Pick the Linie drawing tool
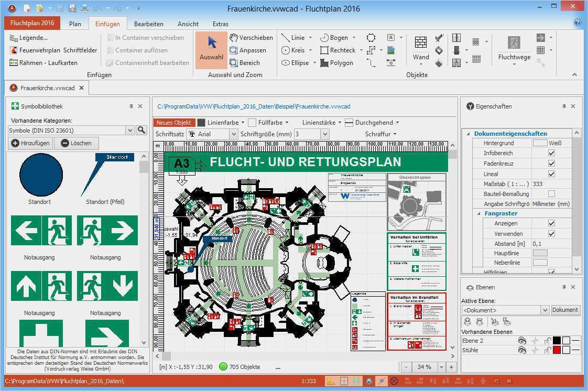Screen dimensions: 588x391 [x=293, y=38]
